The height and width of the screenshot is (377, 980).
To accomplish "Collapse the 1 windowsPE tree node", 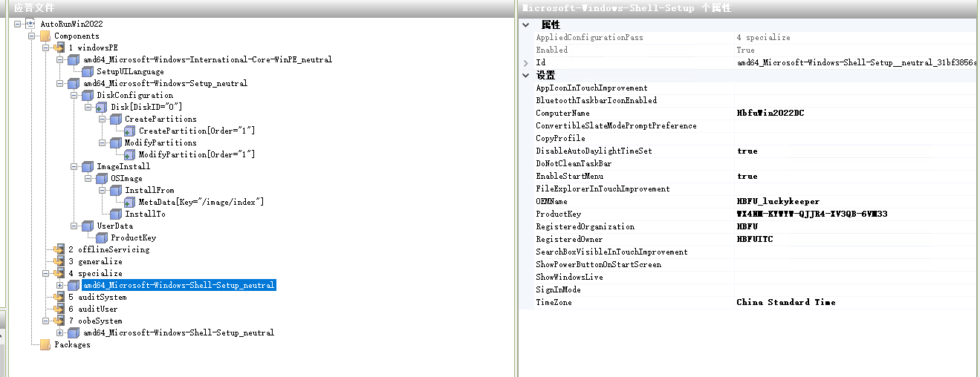I will tap(46, 47).
